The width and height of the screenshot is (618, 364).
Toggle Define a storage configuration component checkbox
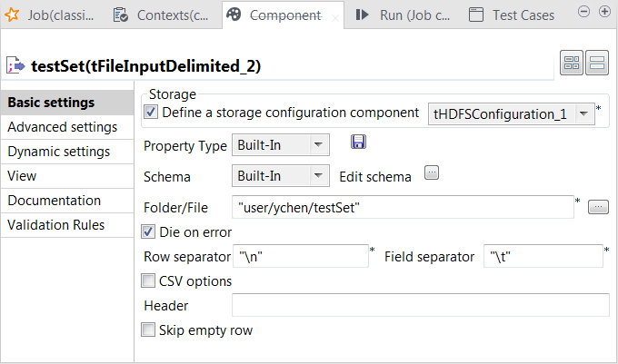(151, 113)
